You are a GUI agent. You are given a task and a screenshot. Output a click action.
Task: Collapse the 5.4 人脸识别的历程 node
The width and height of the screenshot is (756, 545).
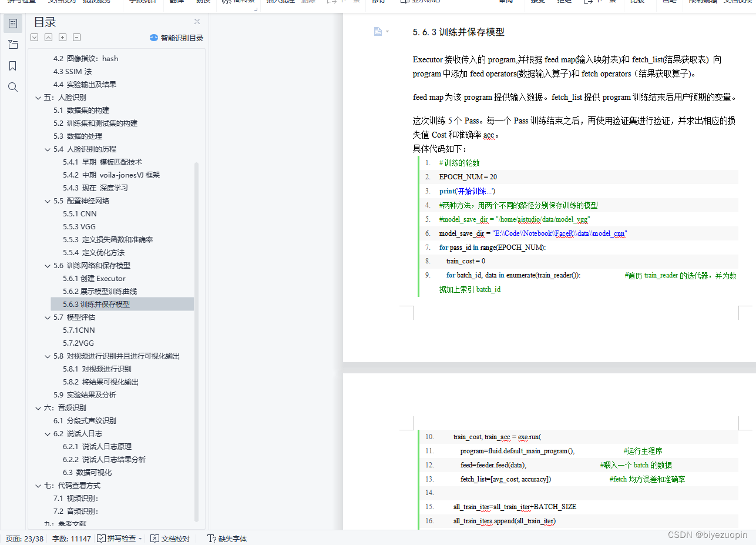48,149
